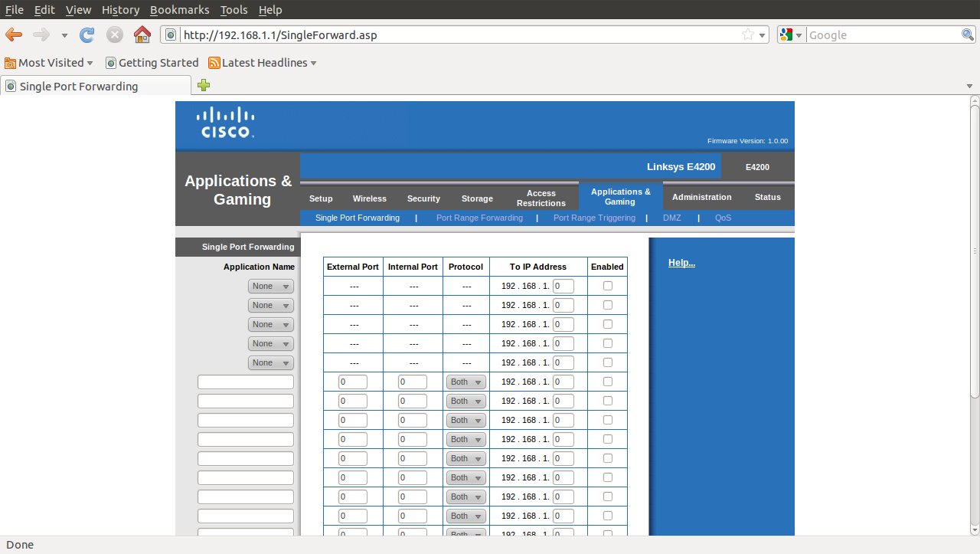The image size is (980, 554).
Task: Reload the page with the refresh icon
Action: point(87,34)
